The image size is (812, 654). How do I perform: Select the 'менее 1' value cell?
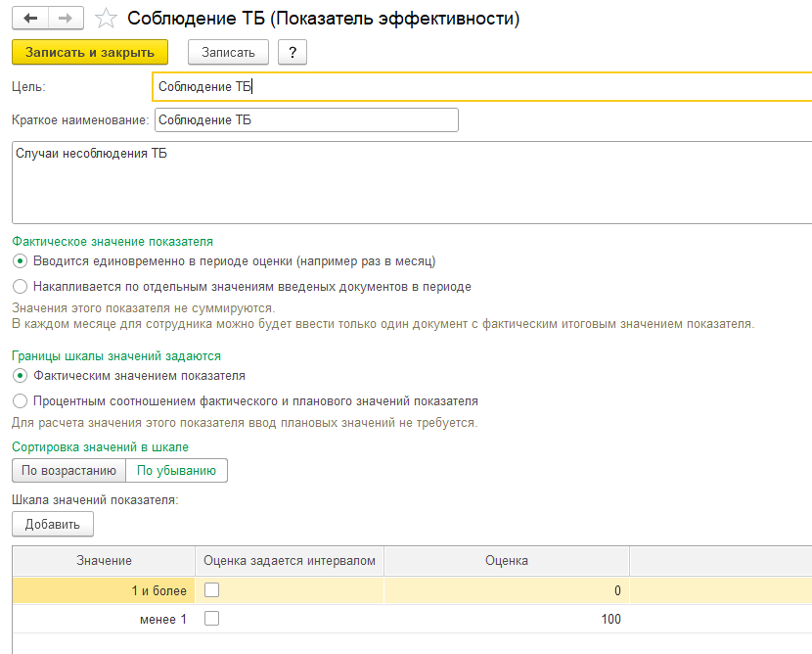(104, 620)
